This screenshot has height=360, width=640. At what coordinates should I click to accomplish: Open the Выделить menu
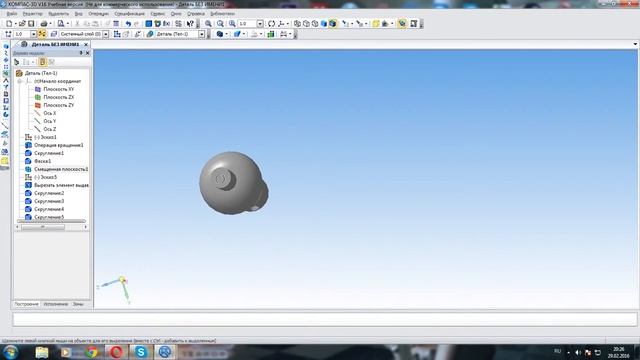point(58,14)
